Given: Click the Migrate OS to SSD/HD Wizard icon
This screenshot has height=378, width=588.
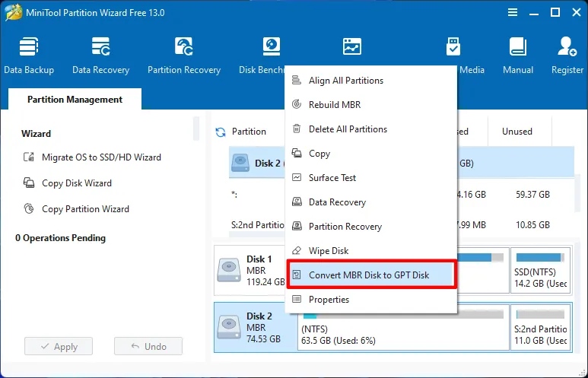Looking at the screenshot, I should coord(29,157).
